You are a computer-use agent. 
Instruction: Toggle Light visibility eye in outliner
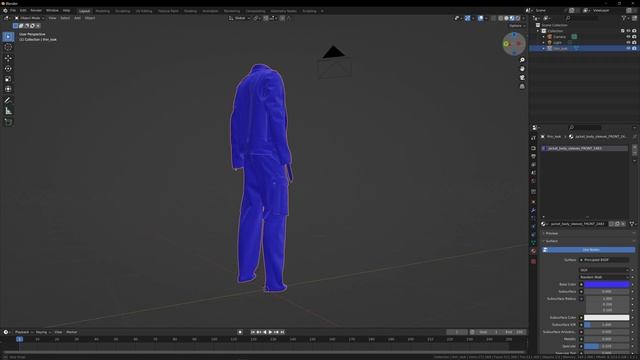click(628, 42)
